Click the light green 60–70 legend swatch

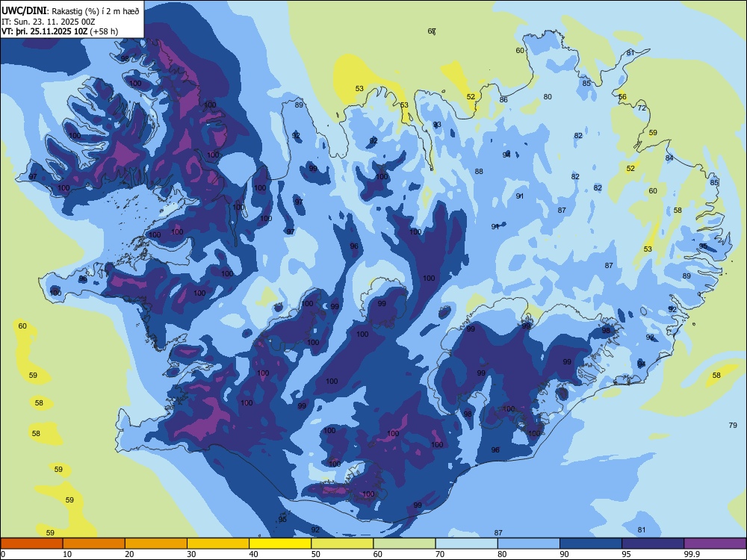pyautogui.click(x=404, y=544)
